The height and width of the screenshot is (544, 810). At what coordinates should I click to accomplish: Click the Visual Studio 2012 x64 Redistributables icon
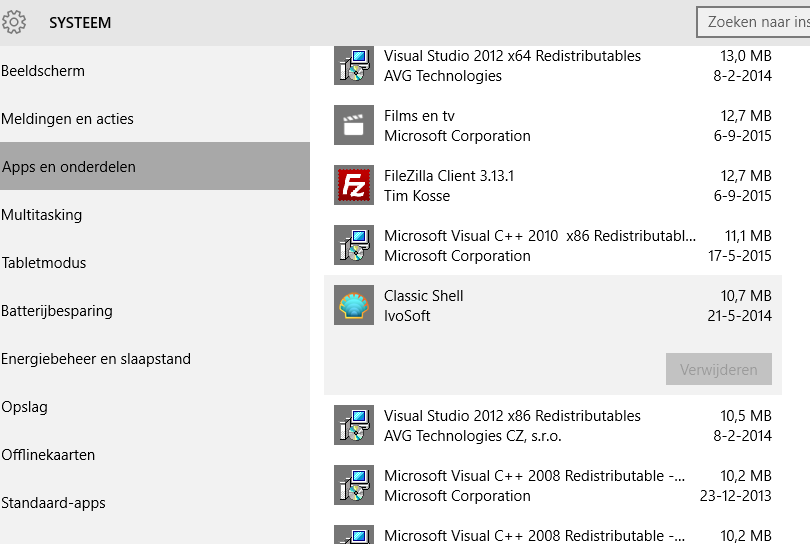pos(354,66)
